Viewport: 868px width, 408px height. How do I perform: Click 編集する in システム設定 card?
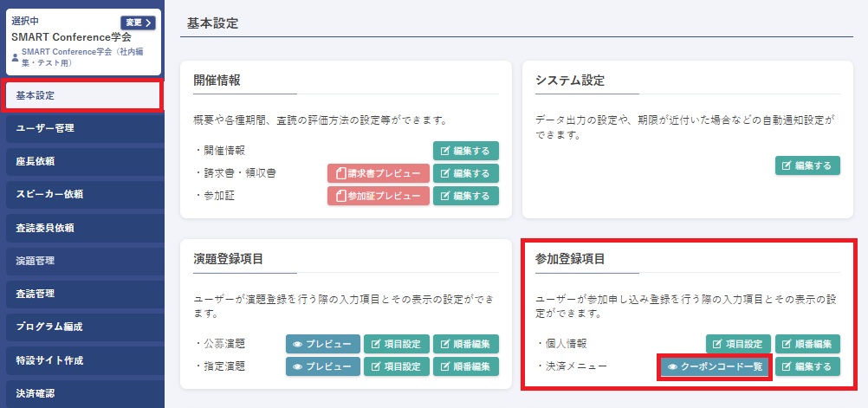[x=807, y=165]
